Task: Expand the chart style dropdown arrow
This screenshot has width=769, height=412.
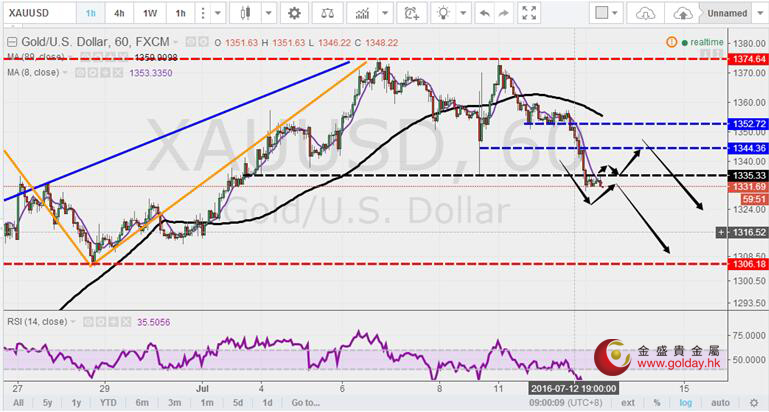Action: pos(268,13)
